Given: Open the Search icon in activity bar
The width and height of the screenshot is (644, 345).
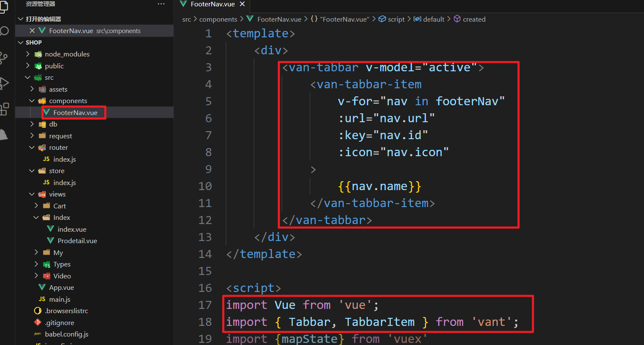Looking at the screenshot, I should 4,31.
